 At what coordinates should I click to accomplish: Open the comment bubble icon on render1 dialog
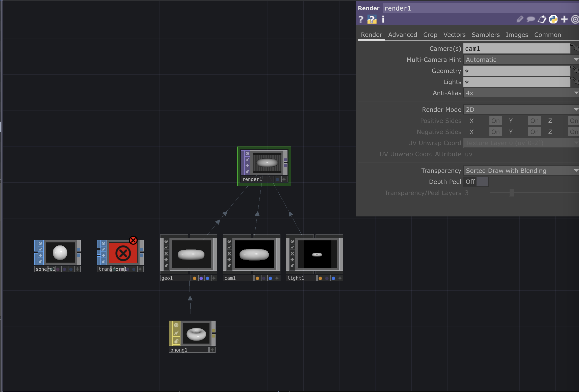531,19
